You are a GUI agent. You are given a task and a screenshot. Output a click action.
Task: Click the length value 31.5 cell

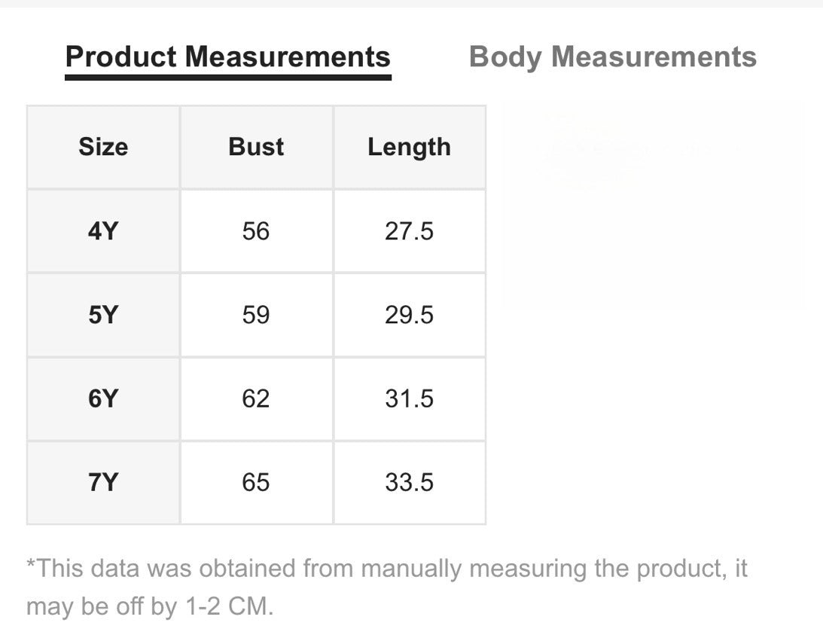click(x=409, y=398)
